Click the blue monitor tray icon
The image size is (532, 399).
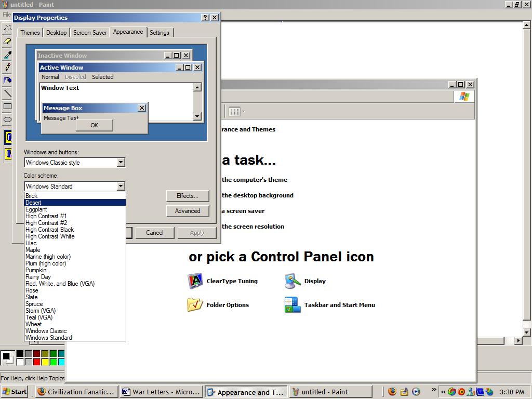(480, 392)
